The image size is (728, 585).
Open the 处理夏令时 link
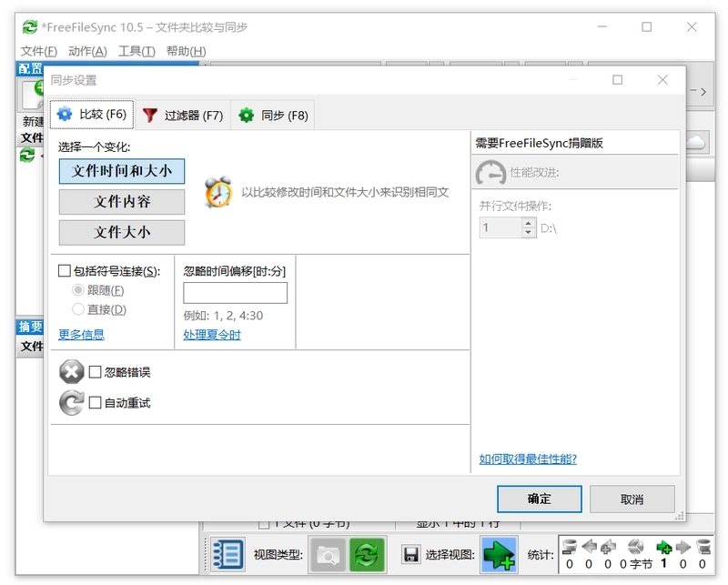[212, 335]
